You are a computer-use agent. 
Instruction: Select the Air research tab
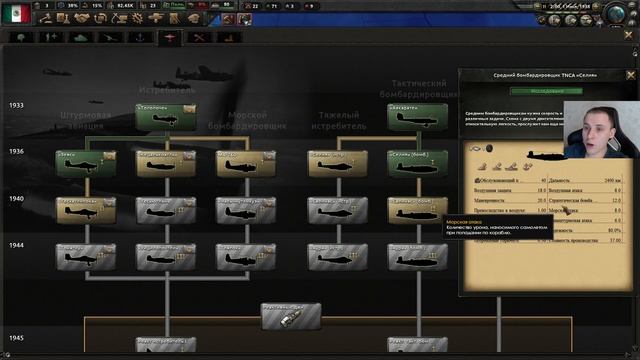169,38
